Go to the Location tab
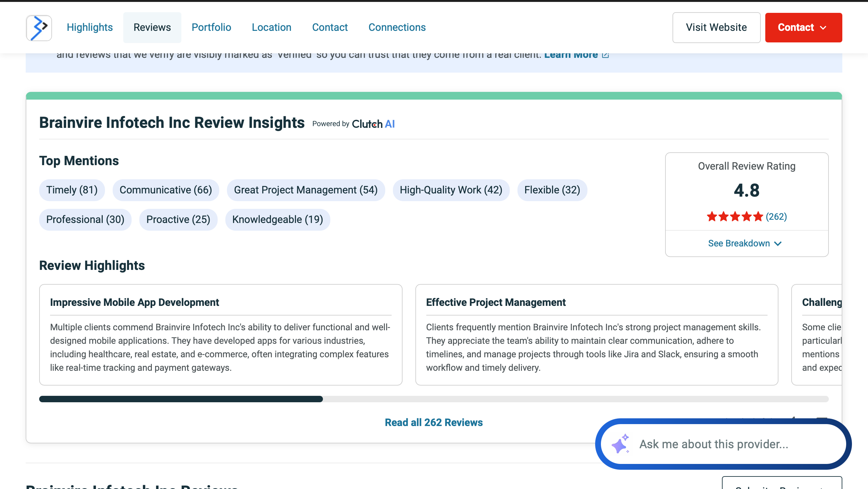This screenshot has width=868, height=489. [x=271, y=28]
